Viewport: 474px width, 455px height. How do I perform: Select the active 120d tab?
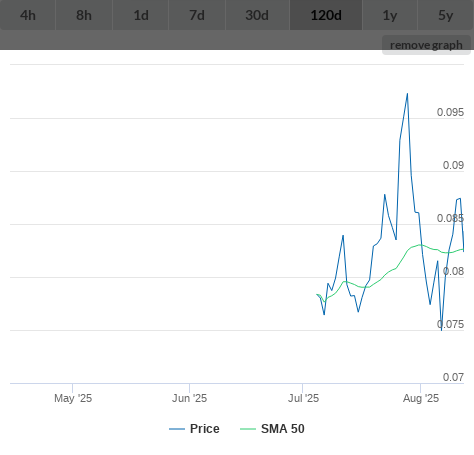click(326, 15)
